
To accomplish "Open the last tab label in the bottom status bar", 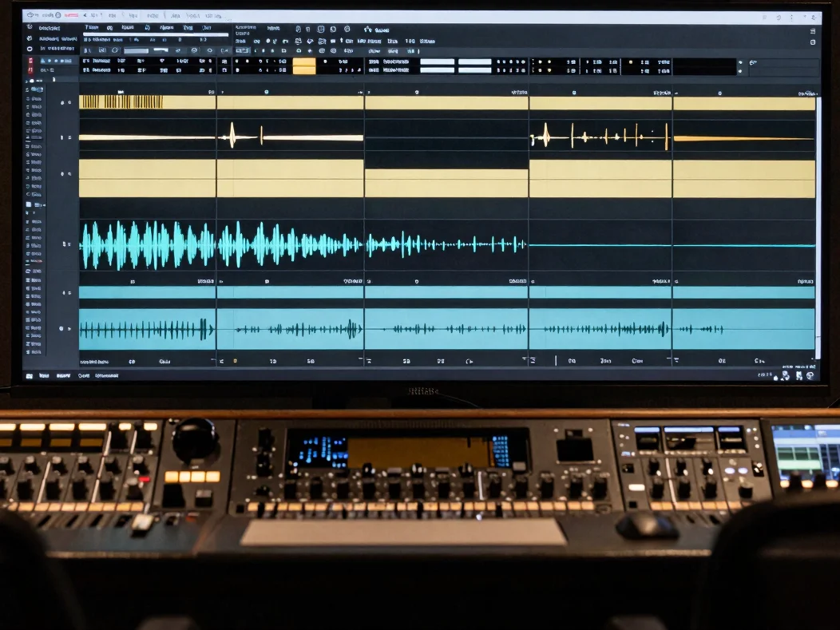I will click(106, 375).
